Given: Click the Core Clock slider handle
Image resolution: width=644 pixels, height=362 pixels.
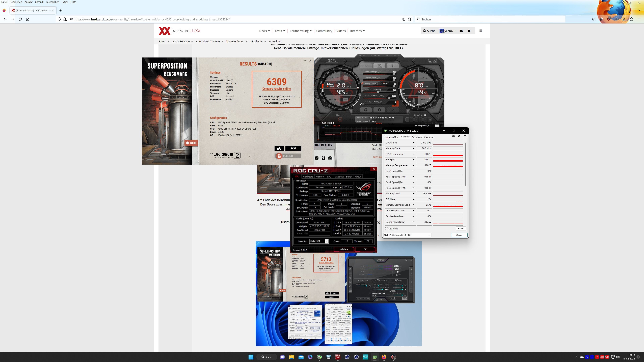Looking at the screenshot, I should coord(378,92).
